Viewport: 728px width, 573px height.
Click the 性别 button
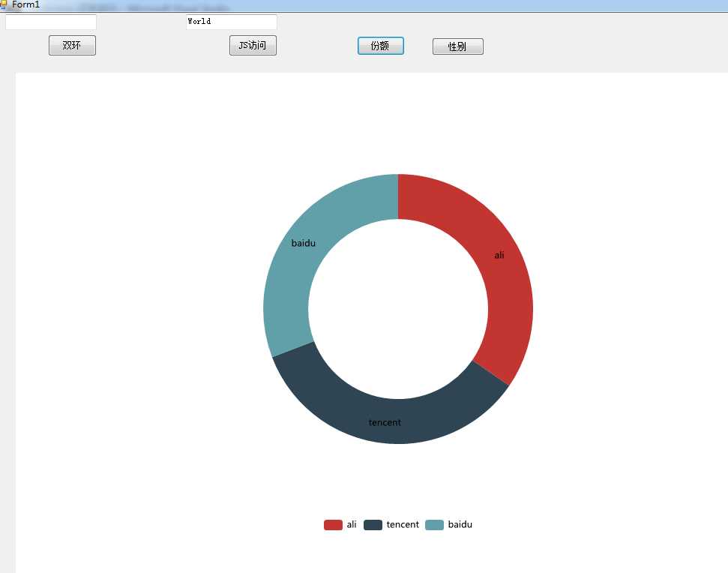tap(457, 46)
